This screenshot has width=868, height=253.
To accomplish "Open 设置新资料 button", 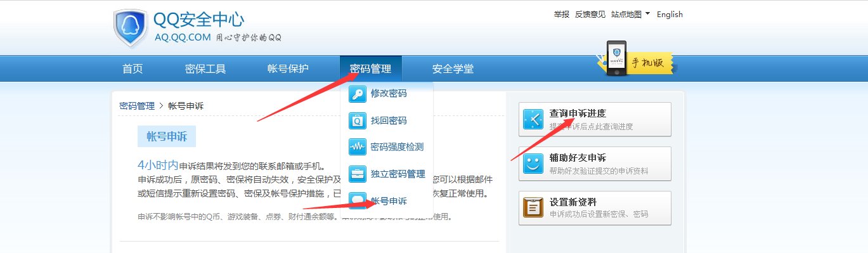I will (595, 208).
